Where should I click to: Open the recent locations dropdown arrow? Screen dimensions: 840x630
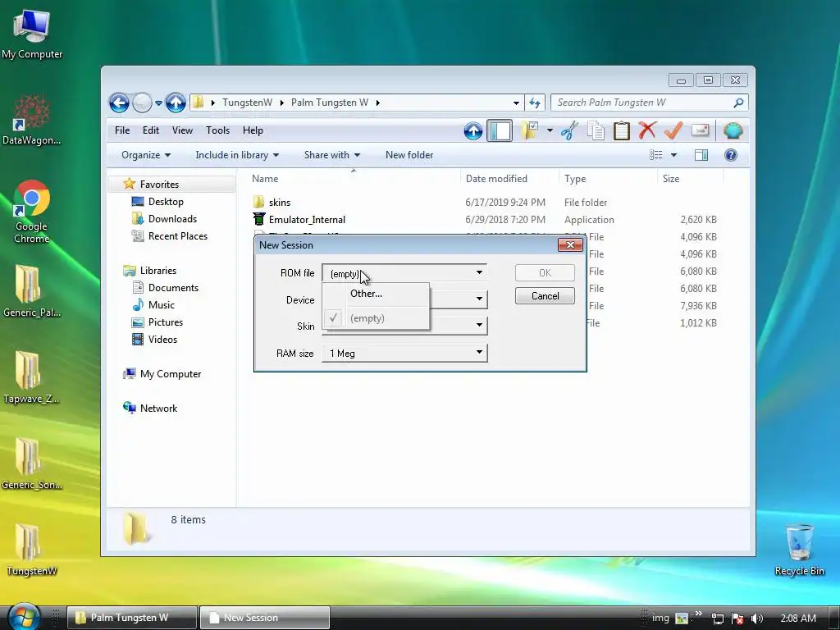pos(158,103)
